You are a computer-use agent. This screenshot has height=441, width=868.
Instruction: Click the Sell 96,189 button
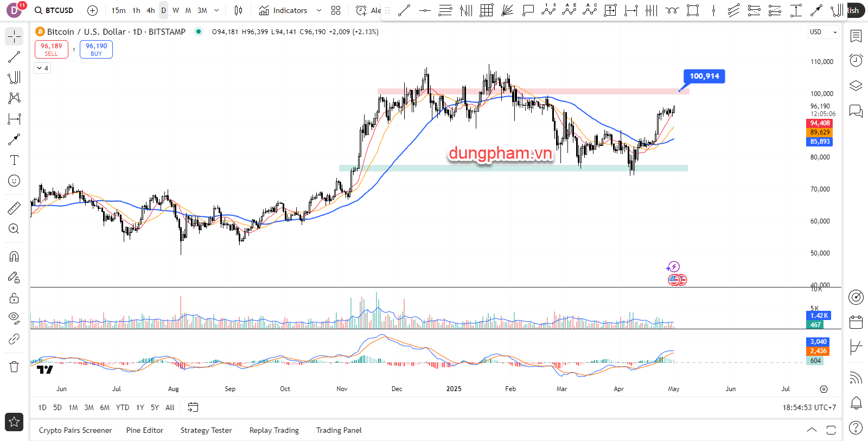pos(52,49)
